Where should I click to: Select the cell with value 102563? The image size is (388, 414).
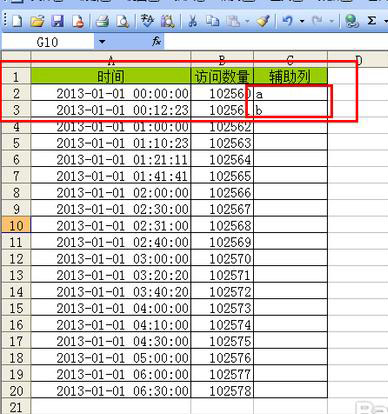pos(222,143)
